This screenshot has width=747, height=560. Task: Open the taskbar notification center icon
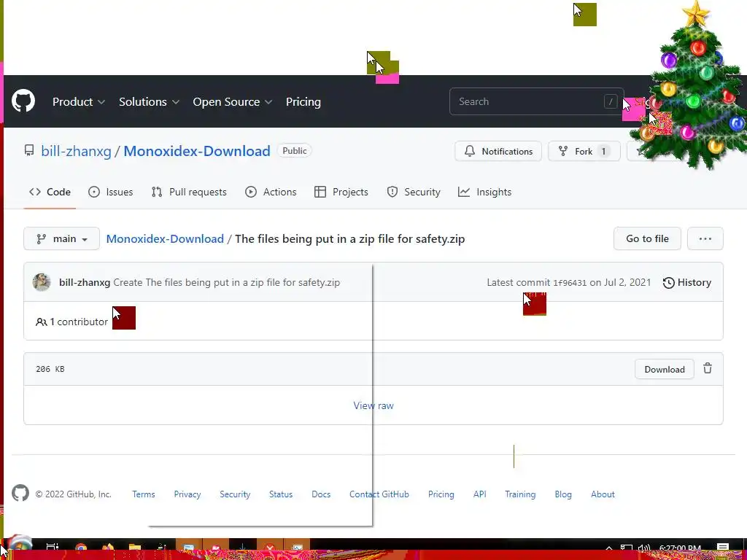(x=723, y=548)
